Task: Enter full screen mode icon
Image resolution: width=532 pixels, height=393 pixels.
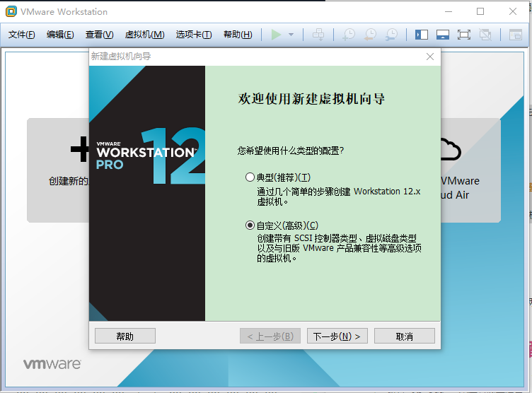Action: (464, 35)
